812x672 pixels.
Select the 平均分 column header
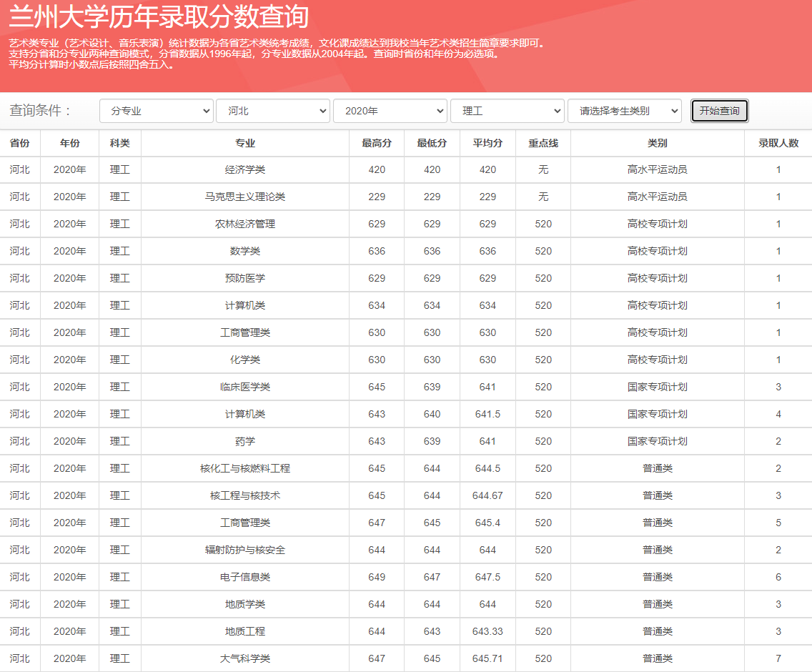[x=487, y=143]
